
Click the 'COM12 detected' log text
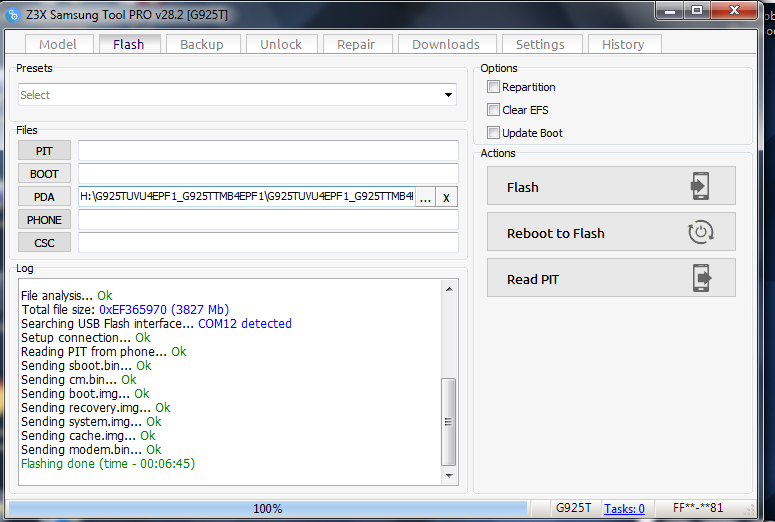(x=245, y=324)
